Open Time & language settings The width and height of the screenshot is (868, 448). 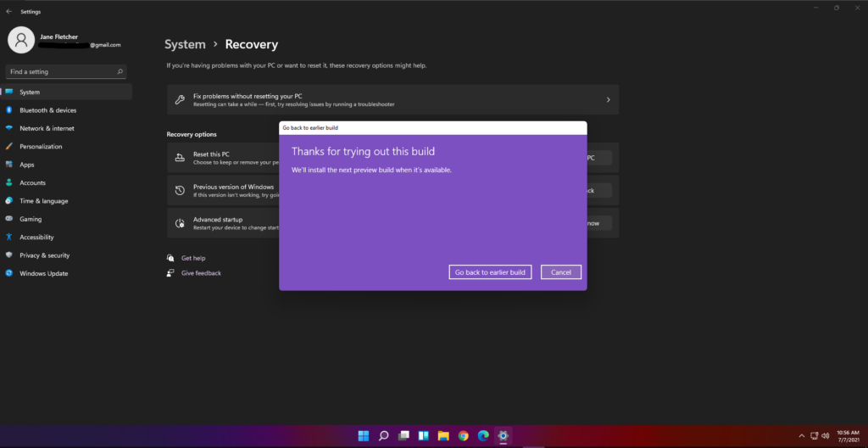[x=43, y=201]
